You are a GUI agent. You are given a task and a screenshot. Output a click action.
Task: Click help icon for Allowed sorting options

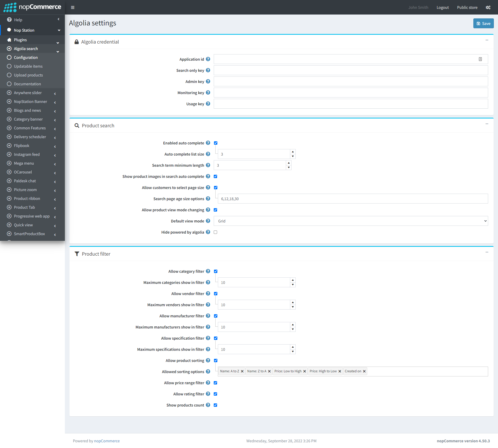(208, 372)
